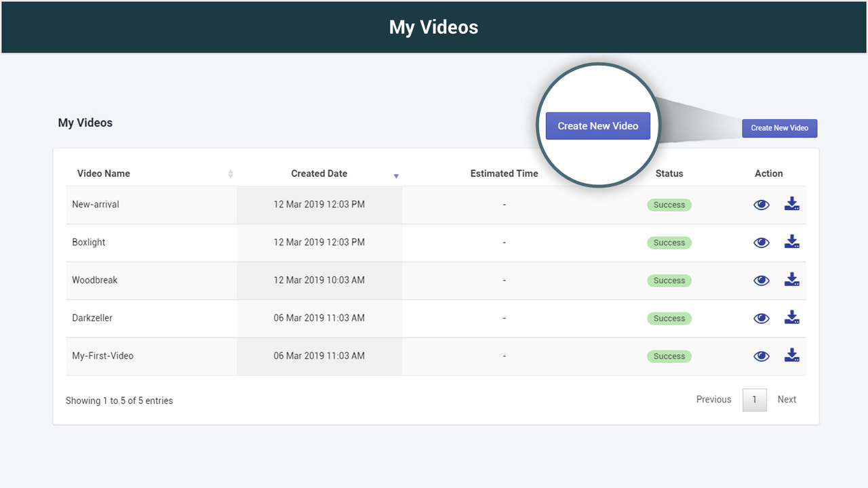Download the Darkzeller video

click(791, 318)
